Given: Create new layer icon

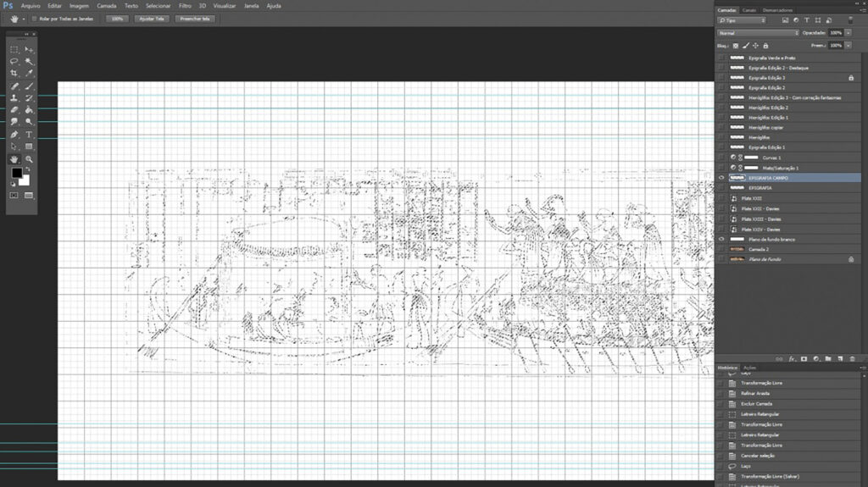Looking at the screenshot, I should [x=840, y=359].
